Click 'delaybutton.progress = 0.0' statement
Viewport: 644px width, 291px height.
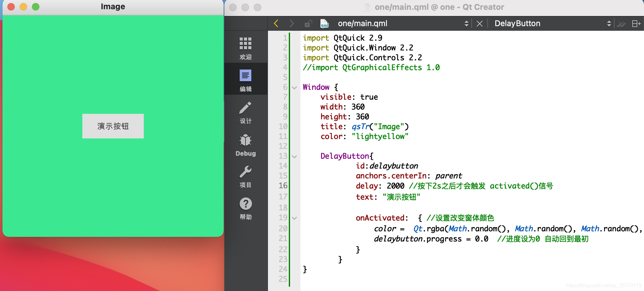431,239
